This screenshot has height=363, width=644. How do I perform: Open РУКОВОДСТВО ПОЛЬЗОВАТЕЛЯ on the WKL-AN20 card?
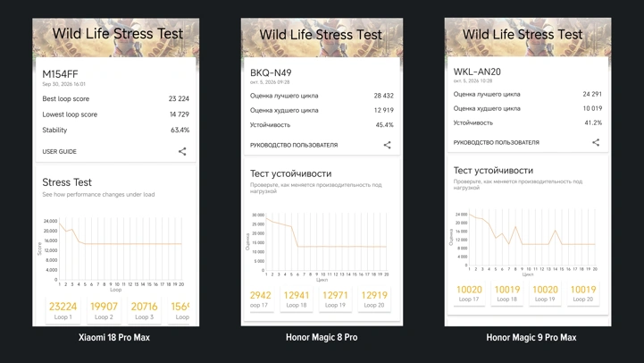tap(496, 142)
